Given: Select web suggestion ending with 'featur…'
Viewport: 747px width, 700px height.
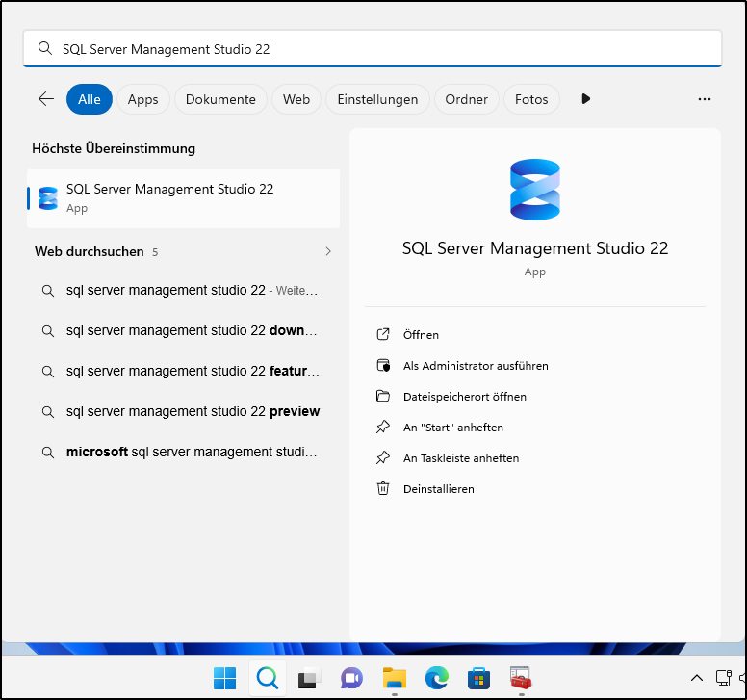Looking at the screenshot, I should click(184, 372).
